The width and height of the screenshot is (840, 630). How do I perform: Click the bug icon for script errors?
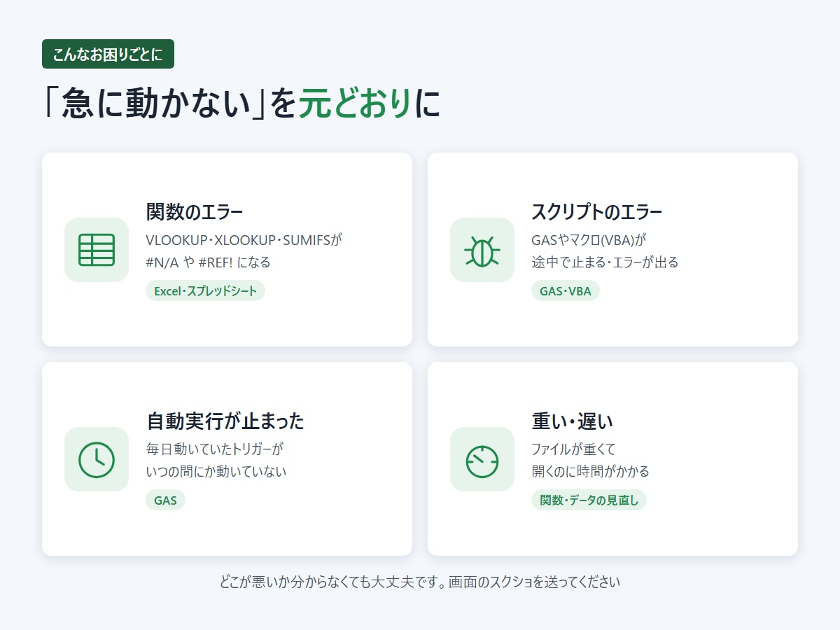(x=482, y=250)
